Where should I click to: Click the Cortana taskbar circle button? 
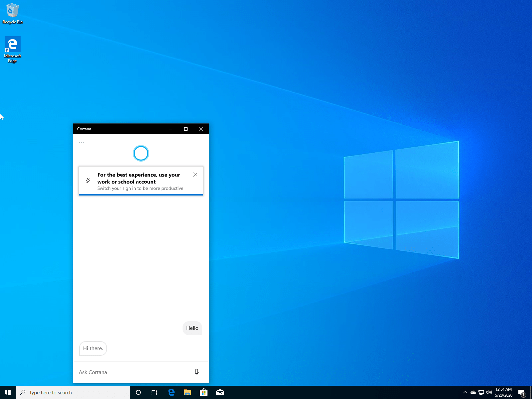click(138, 392)
